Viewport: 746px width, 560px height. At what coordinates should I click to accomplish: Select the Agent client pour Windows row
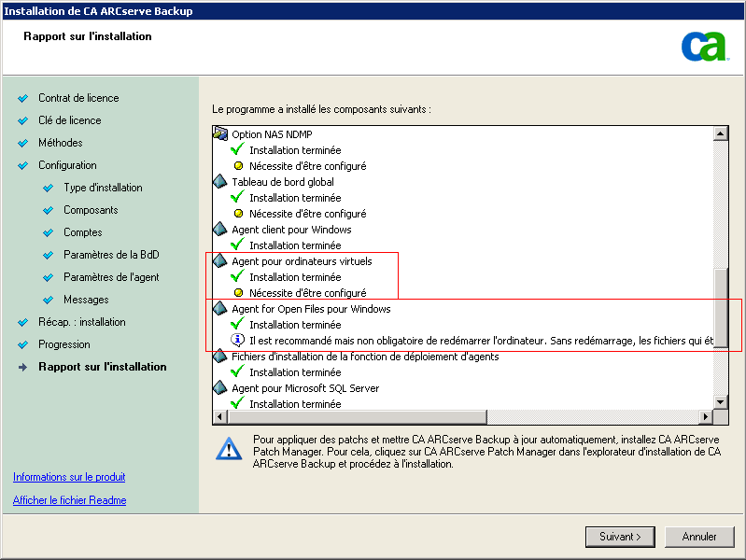291,230
